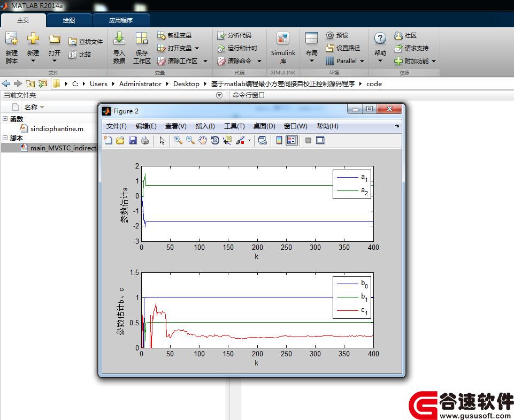Open File menu in Figure 2
This screenshot has width=514, height=420.
coord(116,126)
